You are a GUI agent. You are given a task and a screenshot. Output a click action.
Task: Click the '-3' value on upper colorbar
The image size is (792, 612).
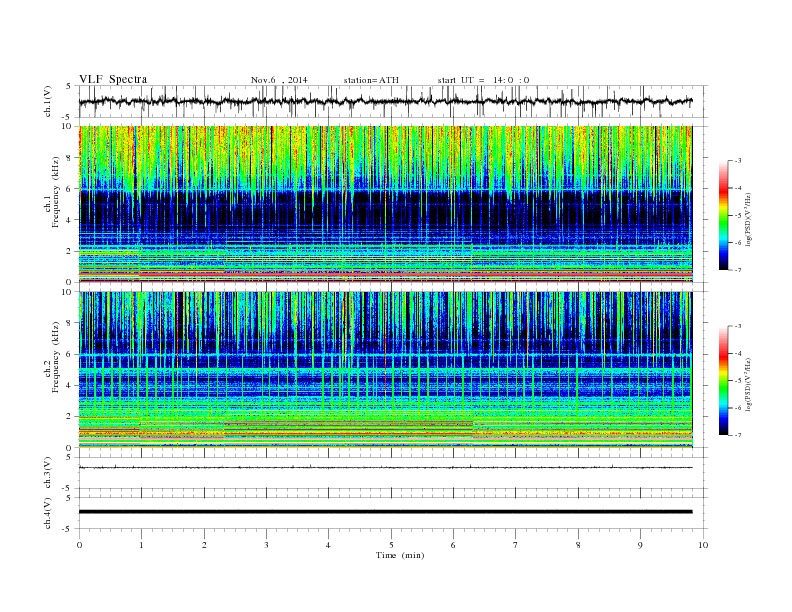click(737, 161)
